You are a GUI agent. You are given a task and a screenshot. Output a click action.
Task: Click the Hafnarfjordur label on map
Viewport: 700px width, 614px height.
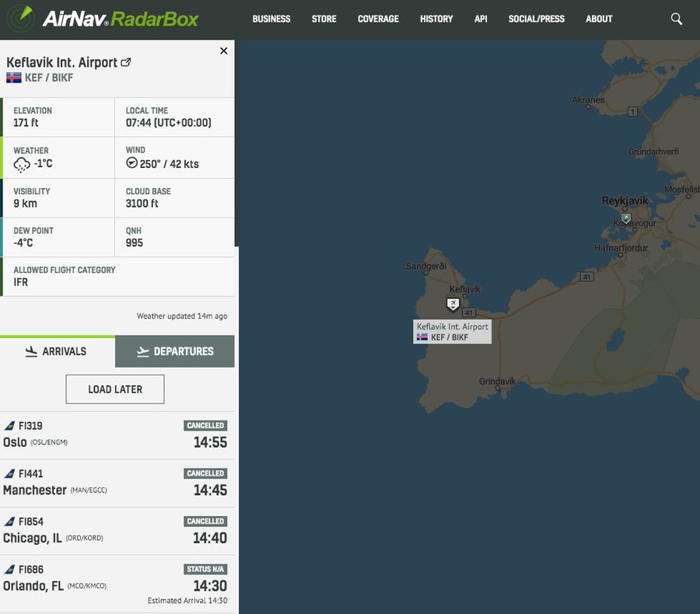[621, 248]
